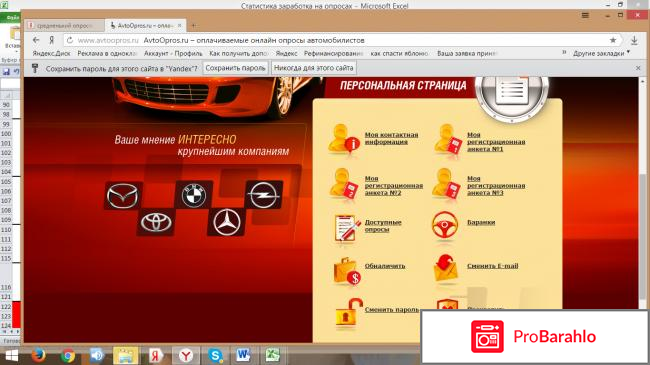The image size is (650, 365).
Task: Click the change password padlock icon
Action: click(x=349, y=313)
